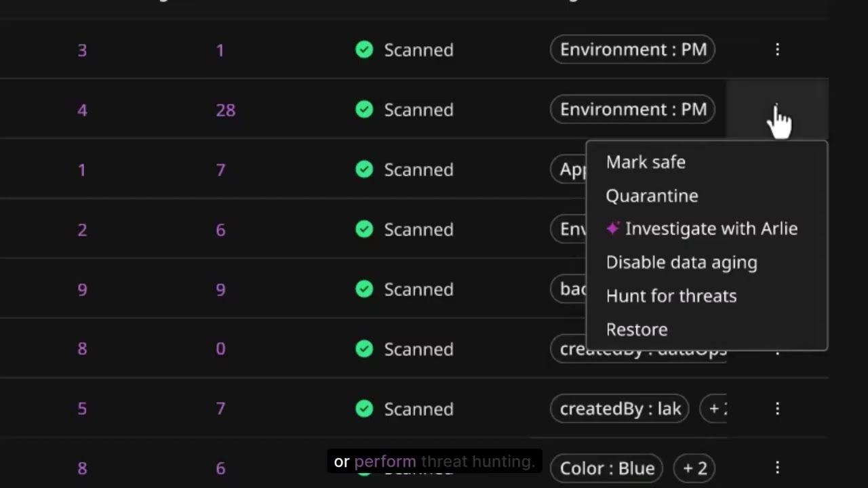This screenshot has width=868, height=488.
Task: Select Investigate with Arlie option
Action: [x=711, y=229]
